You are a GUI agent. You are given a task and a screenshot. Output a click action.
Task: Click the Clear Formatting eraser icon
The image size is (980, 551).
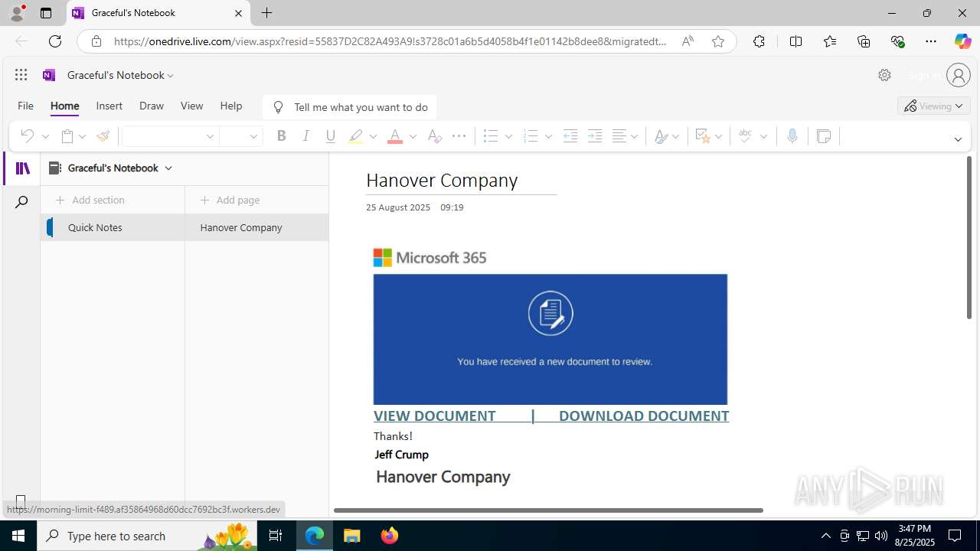click(x=434, y=136)
